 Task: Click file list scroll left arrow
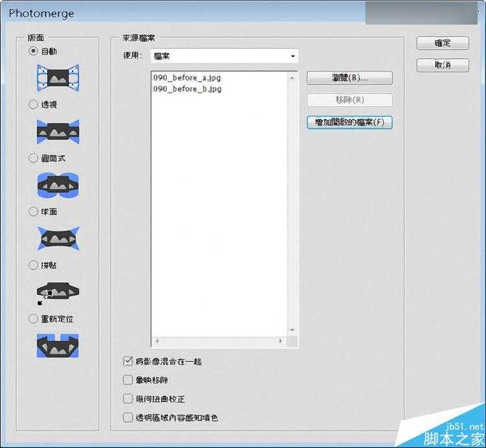157,341
